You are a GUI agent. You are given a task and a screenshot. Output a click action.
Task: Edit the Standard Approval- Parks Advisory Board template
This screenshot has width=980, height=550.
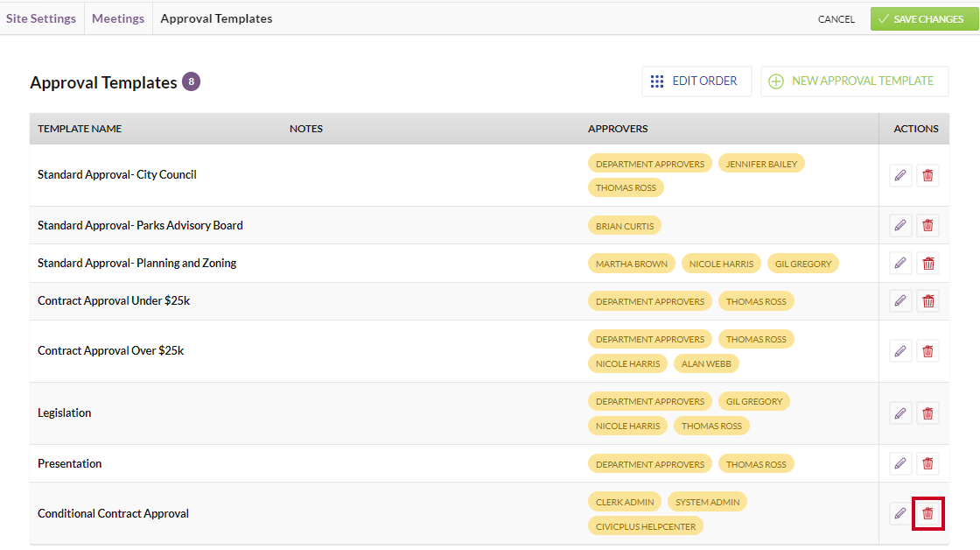[900, 225]
